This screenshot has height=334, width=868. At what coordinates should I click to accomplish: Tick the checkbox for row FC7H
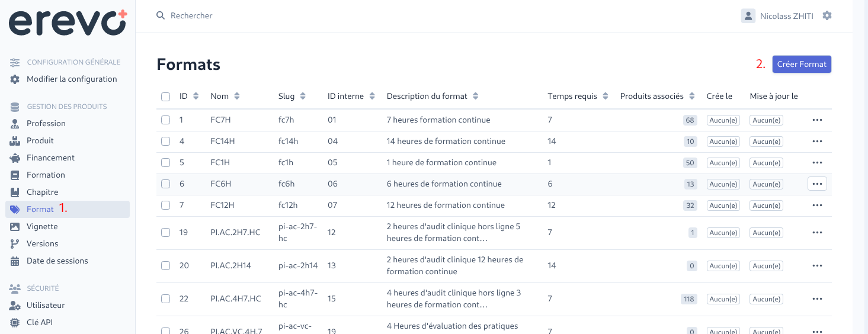point(165,120)
